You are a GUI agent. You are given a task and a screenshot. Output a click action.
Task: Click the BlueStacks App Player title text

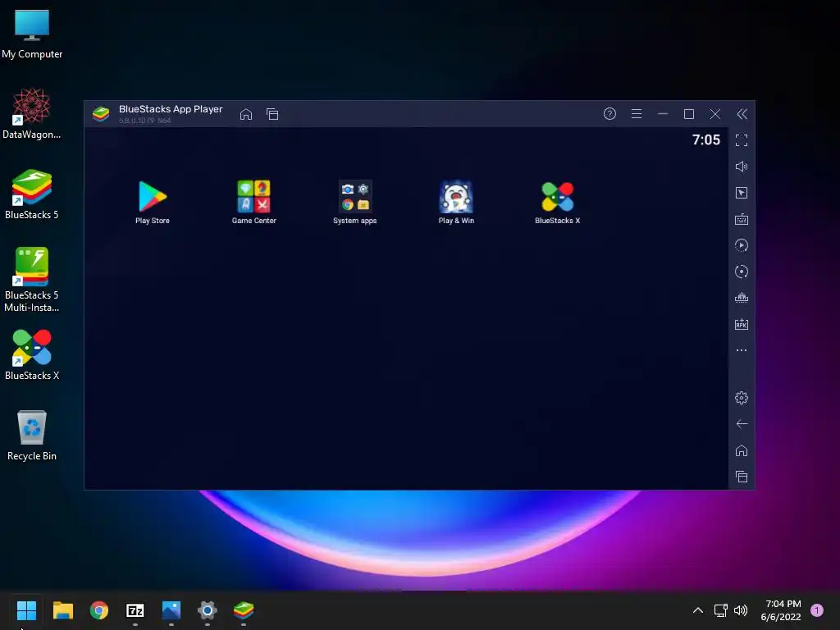(171, 109)
